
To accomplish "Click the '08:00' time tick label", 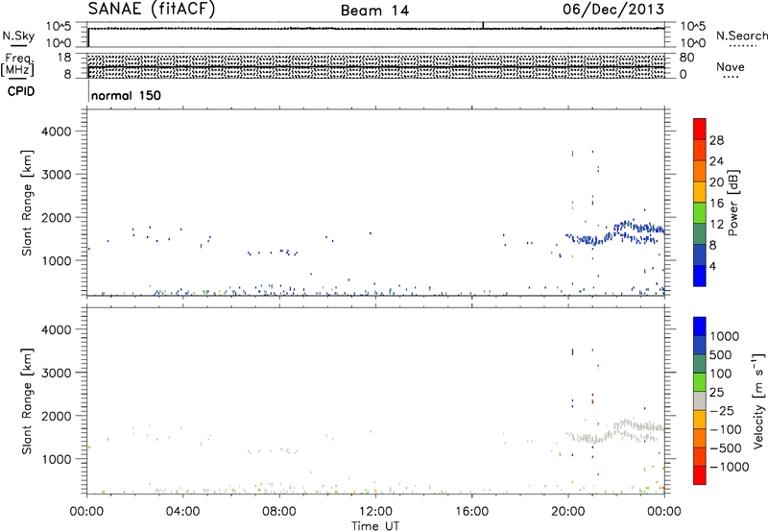I will coord(279,512).
